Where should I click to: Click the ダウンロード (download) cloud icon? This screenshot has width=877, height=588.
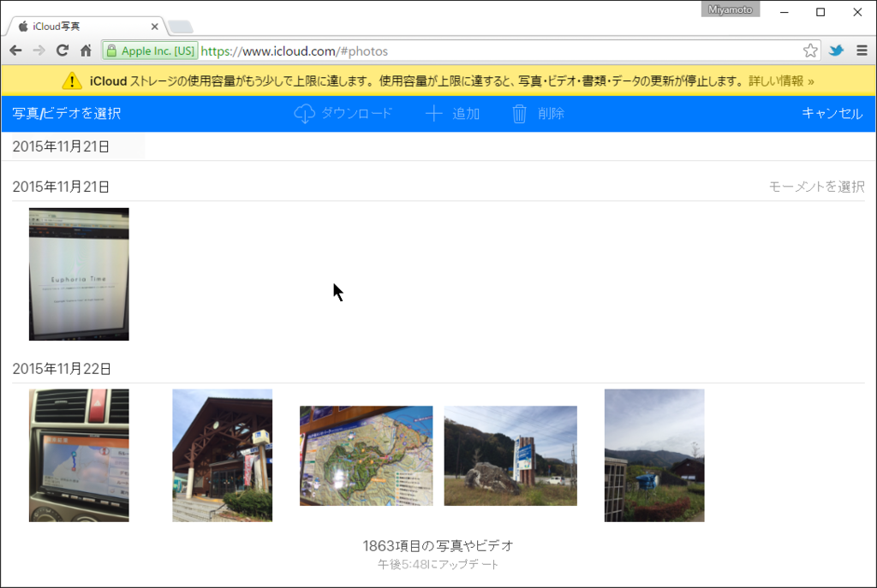click(304, 113)
